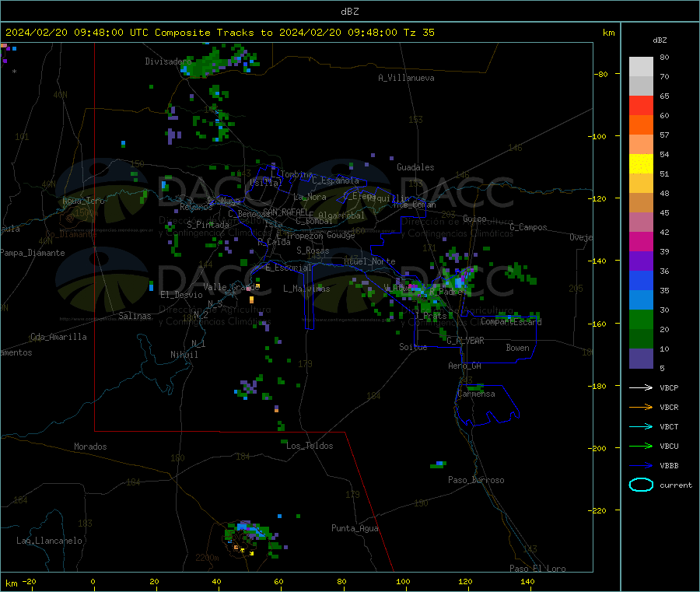
Task: Click the 'E_Escorial' map label
Action: (x=289, y=268)
